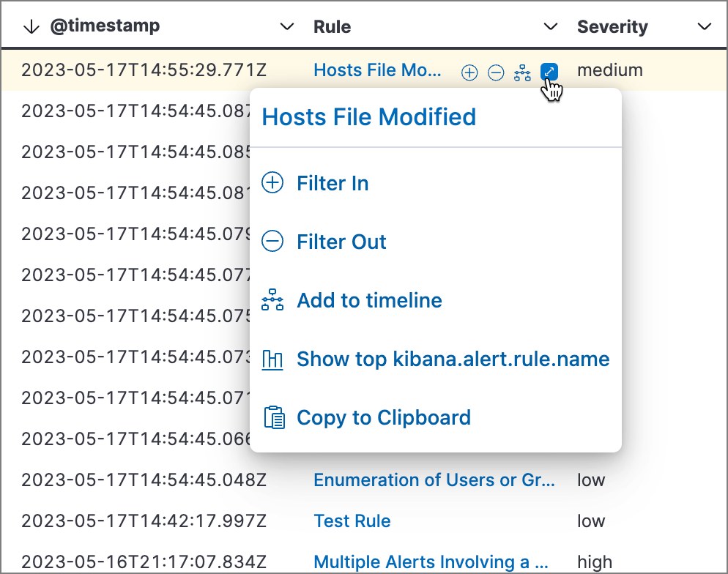Click the circled minus icon beside Filter Out
The width and height of the screenshot is (728, 574).
click(x=272, y=242)
